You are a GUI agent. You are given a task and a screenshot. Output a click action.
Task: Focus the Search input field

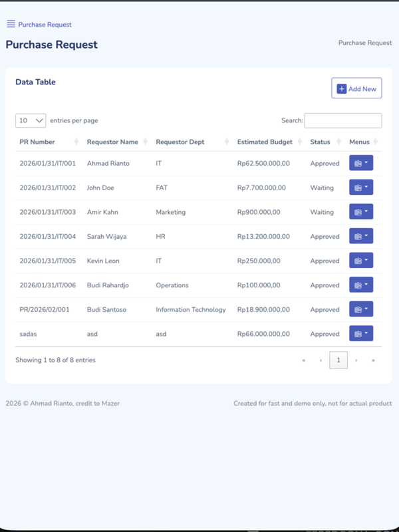[x=343, y=120]
